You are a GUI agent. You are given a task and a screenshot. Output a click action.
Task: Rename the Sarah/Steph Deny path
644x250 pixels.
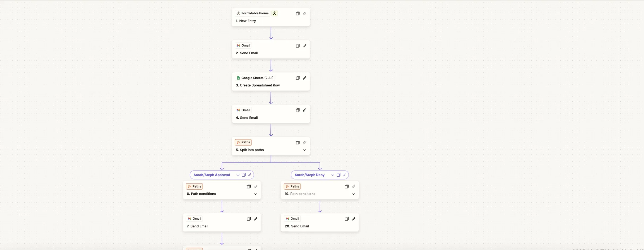point(344,175)
